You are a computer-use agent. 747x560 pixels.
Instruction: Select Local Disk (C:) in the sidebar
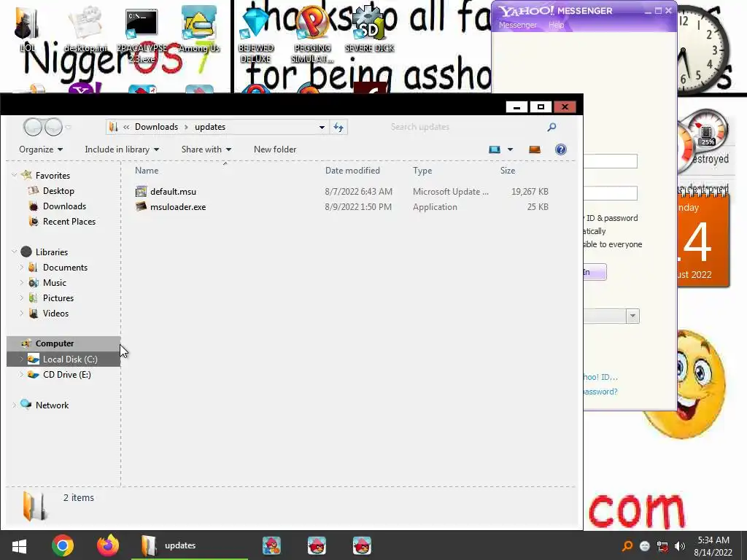pyautogui.click(x=63, y=359)
